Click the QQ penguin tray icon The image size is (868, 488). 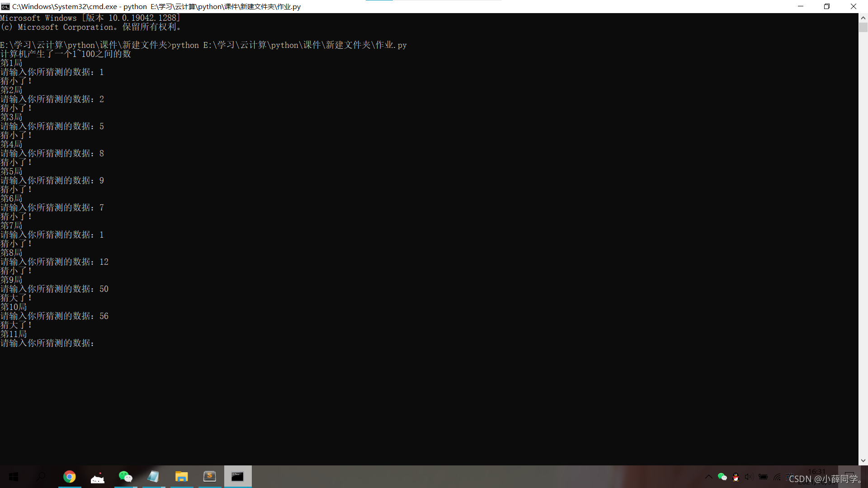tap(736, 477)
